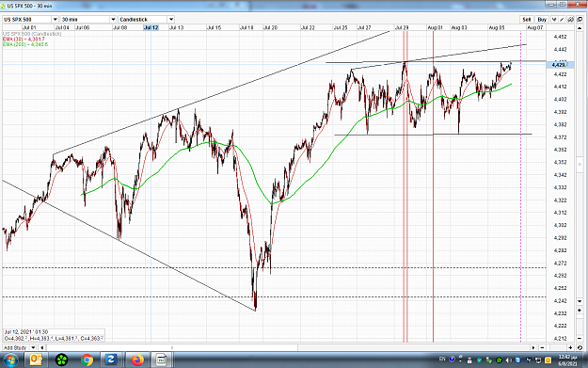Click the Outlook tray icon

coord(548,360)
